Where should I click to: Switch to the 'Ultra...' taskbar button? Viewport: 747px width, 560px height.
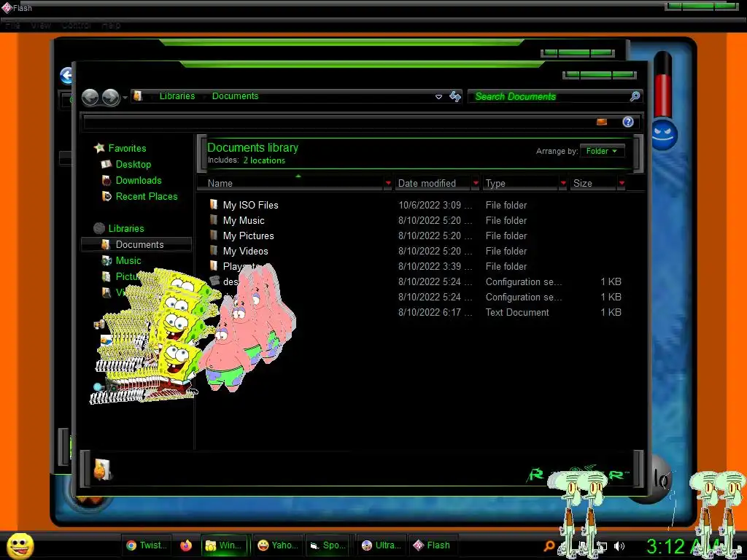[x=381, y=545]
